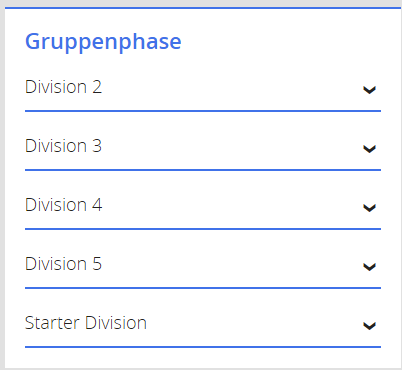Select the word Starter in the last row
The image size is (402, 370).
(52, 323)
